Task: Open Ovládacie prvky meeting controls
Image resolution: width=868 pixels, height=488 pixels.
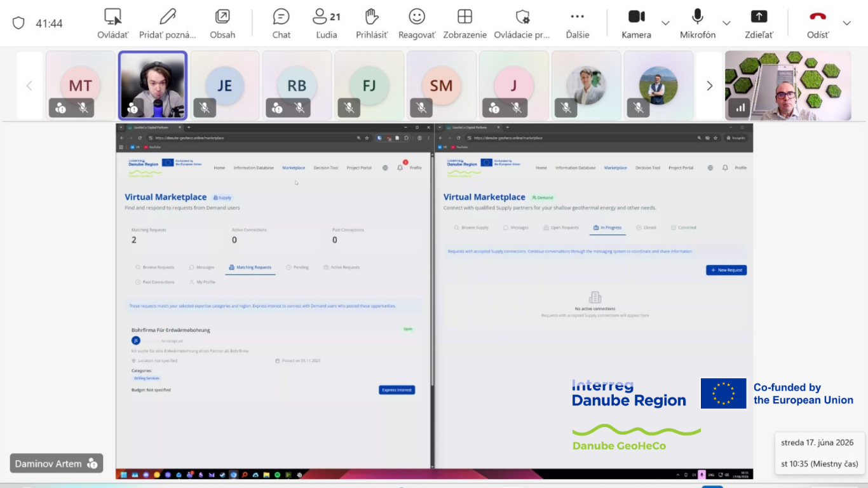Action: point(522,24)
